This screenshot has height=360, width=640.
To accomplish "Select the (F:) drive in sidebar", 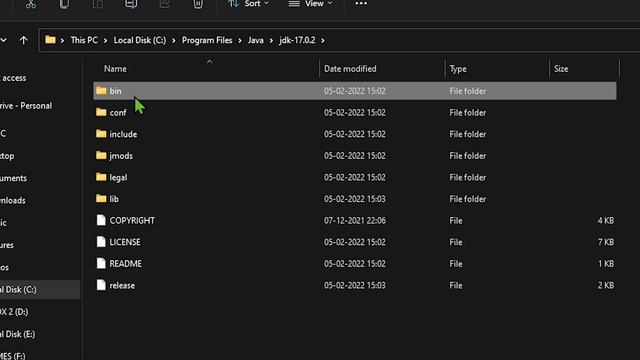I will [13, 356].
